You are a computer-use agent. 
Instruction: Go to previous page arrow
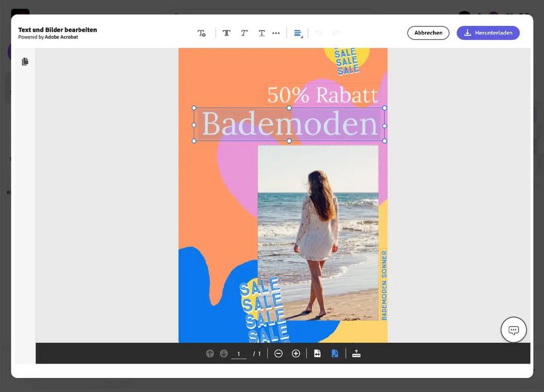click(210, 353)
